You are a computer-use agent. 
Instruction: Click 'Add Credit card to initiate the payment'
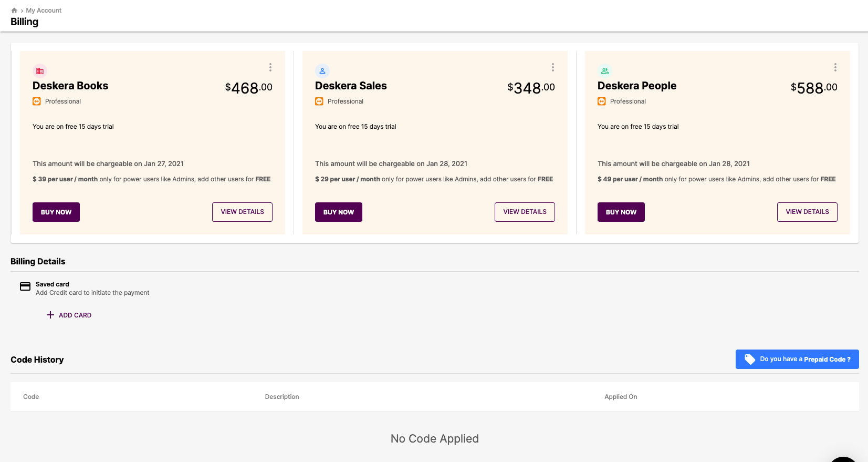point(92,293)
